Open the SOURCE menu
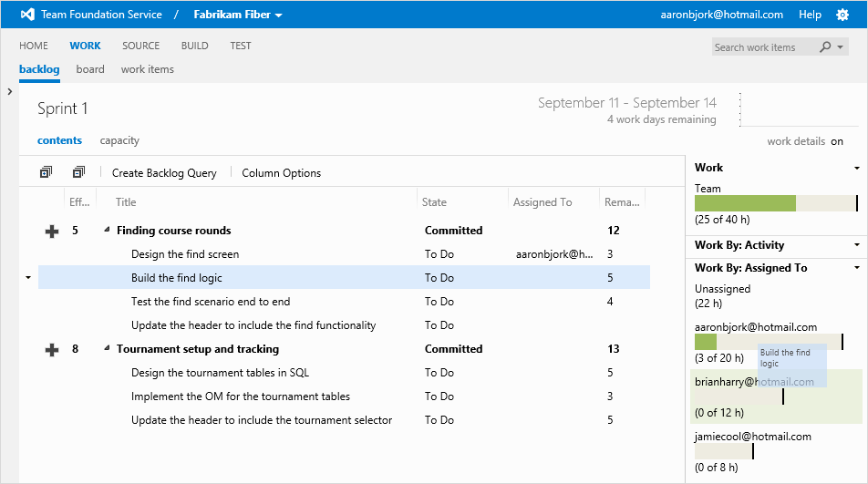 [140, 46]
